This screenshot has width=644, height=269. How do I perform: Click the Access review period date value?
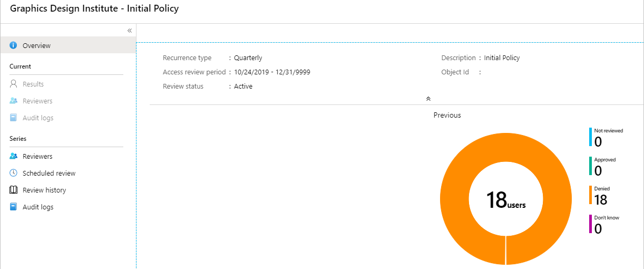click(x=272, y=72)
